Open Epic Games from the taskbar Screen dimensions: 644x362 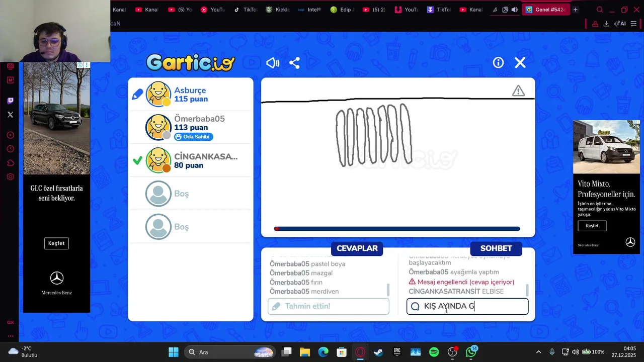(397, 352)
